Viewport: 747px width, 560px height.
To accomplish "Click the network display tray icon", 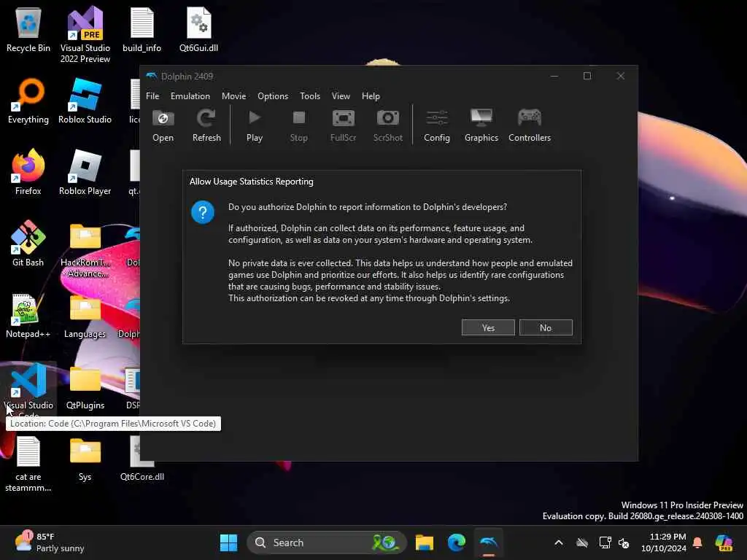I will pyautogui.click(x=605, y=542).
